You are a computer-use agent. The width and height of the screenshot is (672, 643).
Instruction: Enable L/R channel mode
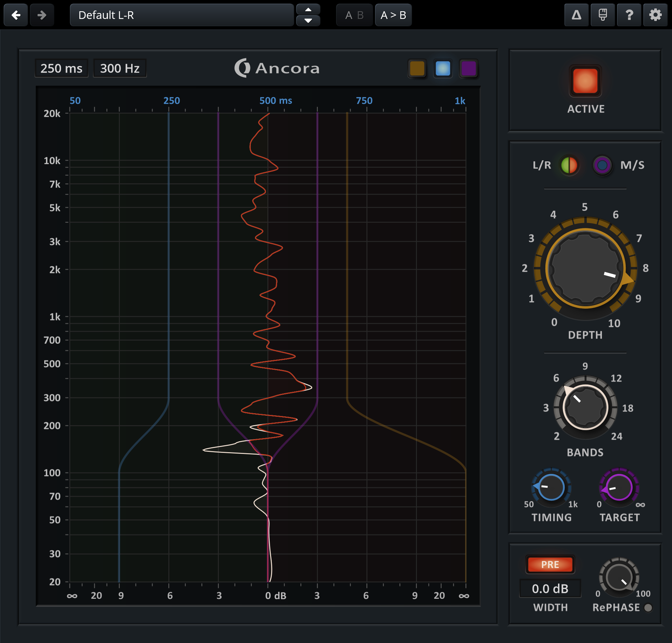pyautogui.click(x=569, y=165)
